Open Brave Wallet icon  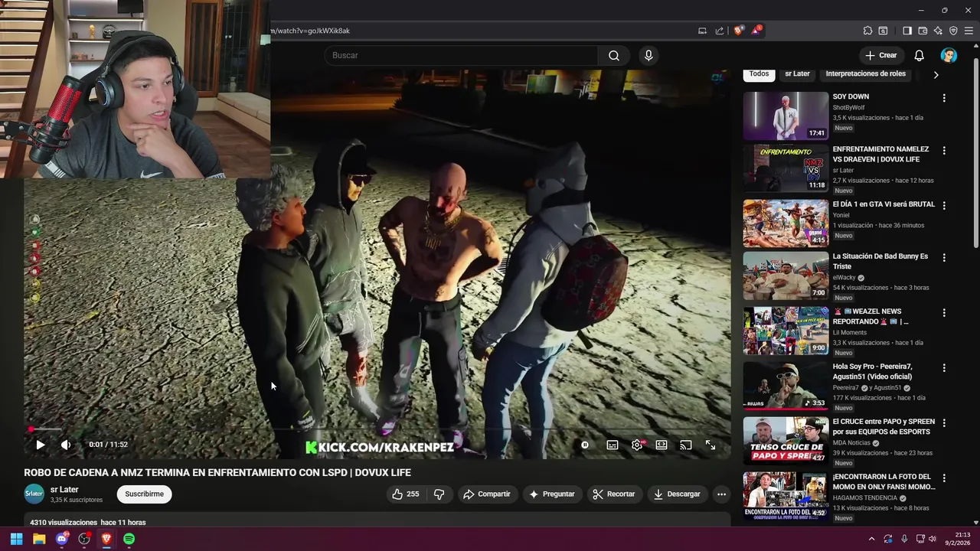(x=923, y=31)
